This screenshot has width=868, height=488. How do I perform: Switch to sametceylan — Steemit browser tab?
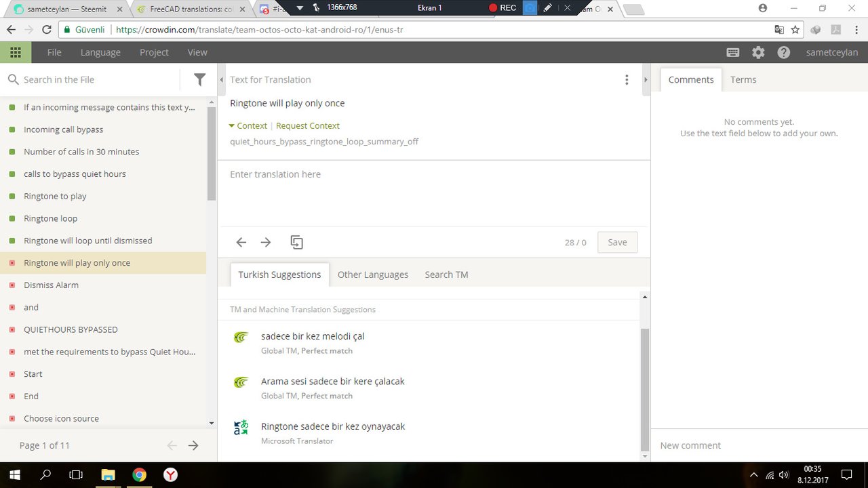66,9
